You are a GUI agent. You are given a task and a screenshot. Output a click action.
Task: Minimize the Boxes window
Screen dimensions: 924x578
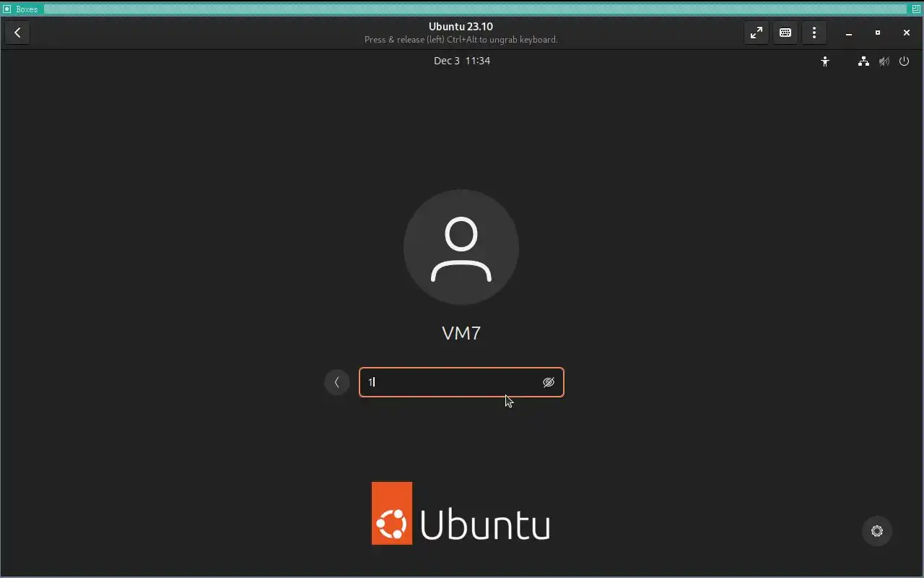coord(849,33)
